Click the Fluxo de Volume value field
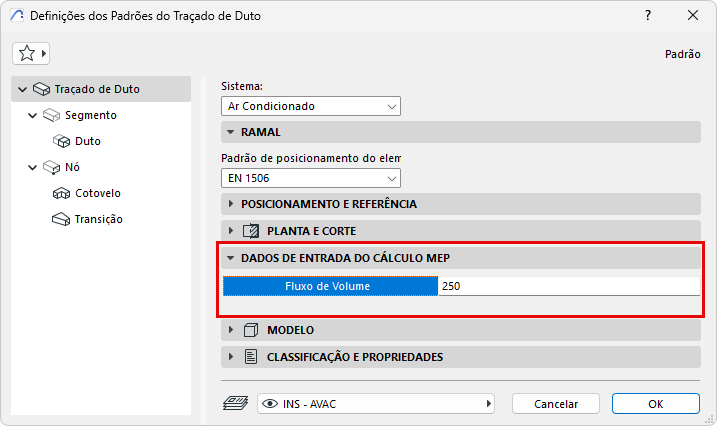 click(568, 287)
